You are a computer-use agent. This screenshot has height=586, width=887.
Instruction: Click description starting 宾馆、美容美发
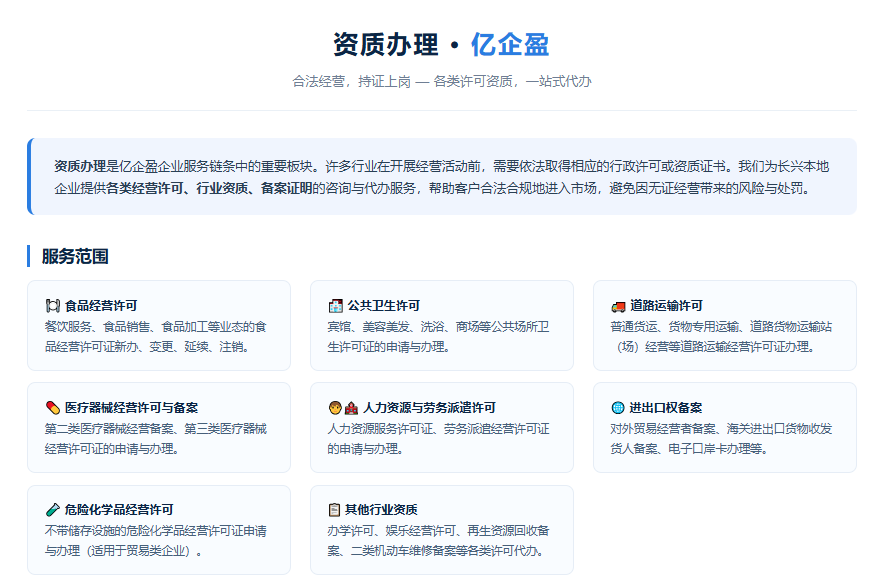click(438, 337)
